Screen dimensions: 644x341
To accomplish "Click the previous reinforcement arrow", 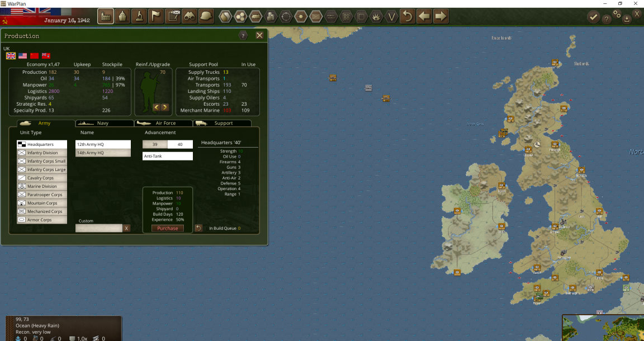I will [157, 107].
